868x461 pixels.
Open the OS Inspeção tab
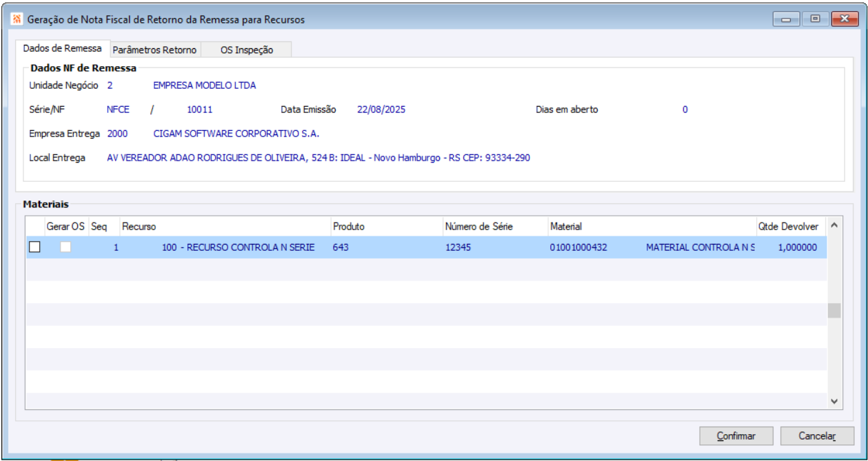[247, 50]
